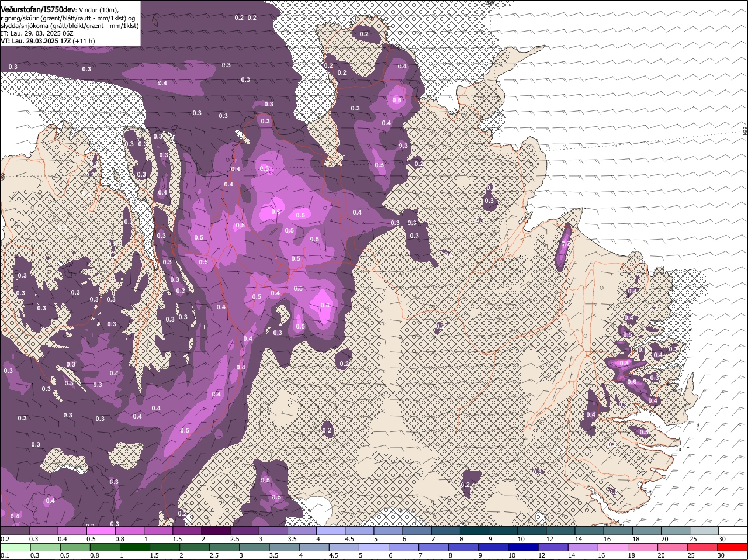Click the darkest green swatch between 1 and 1.5

pos(134,547)
